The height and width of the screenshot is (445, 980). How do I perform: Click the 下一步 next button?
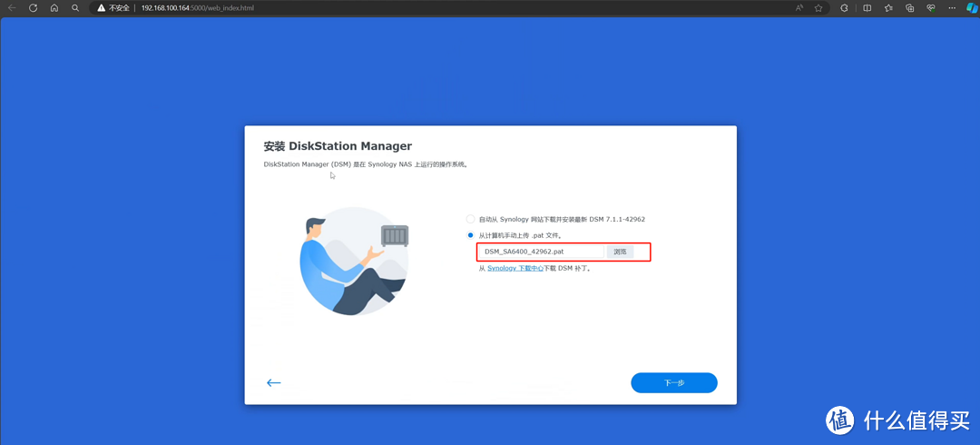673,382
